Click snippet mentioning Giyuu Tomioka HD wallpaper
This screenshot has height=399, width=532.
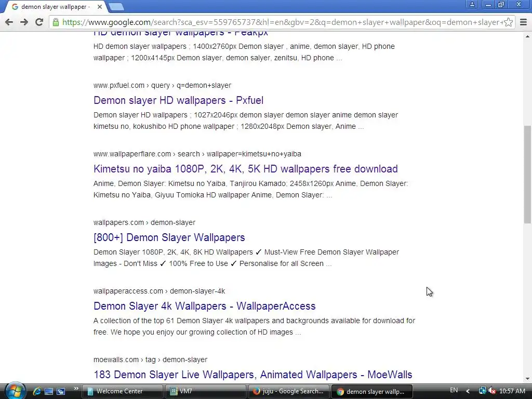coord(251,189)
